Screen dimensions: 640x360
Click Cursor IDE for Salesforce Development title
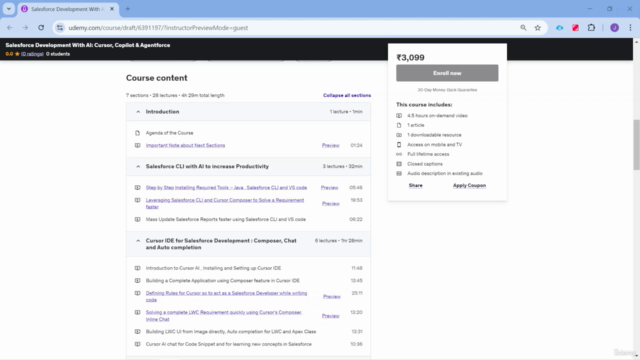coord(221,244)
